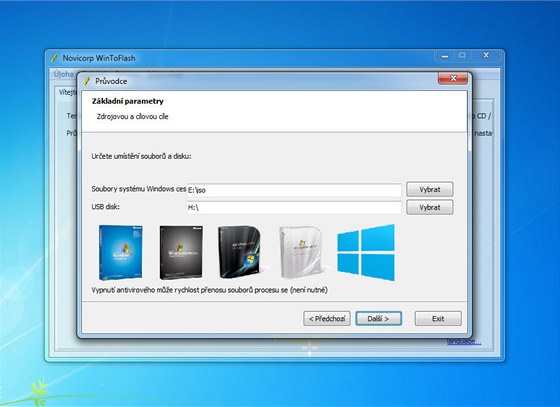Click the language link in main window
560x407 pixels.
click(x=464, y=342)
